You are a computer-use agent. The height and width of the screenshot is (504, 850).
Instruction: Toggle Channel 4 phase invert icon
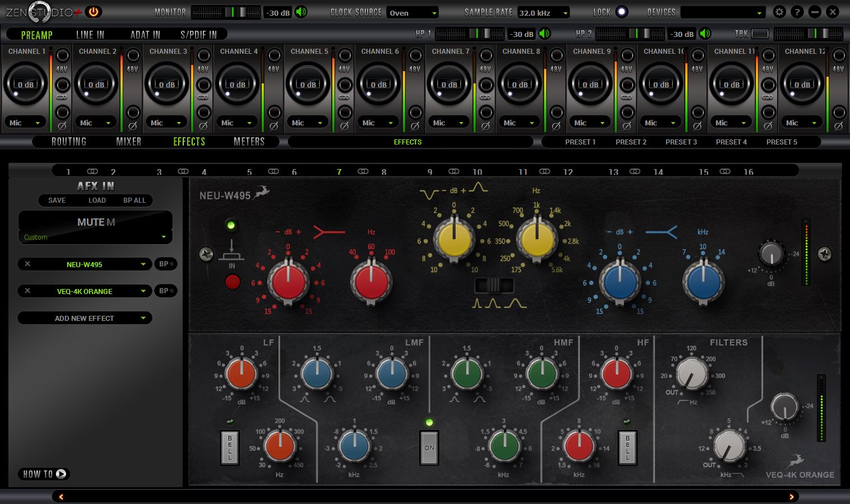click(x=274, y=127)
